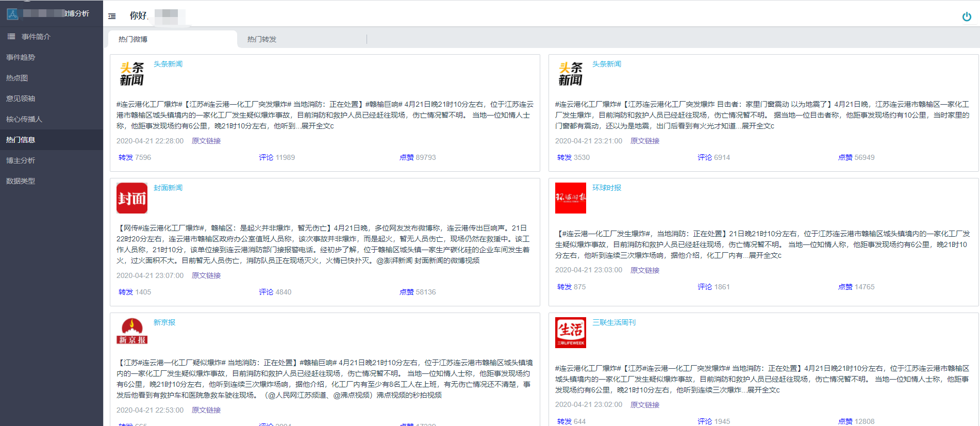
Task: Click the 封面新闻 red avatar logo
Action: click(x=132, y=198)
